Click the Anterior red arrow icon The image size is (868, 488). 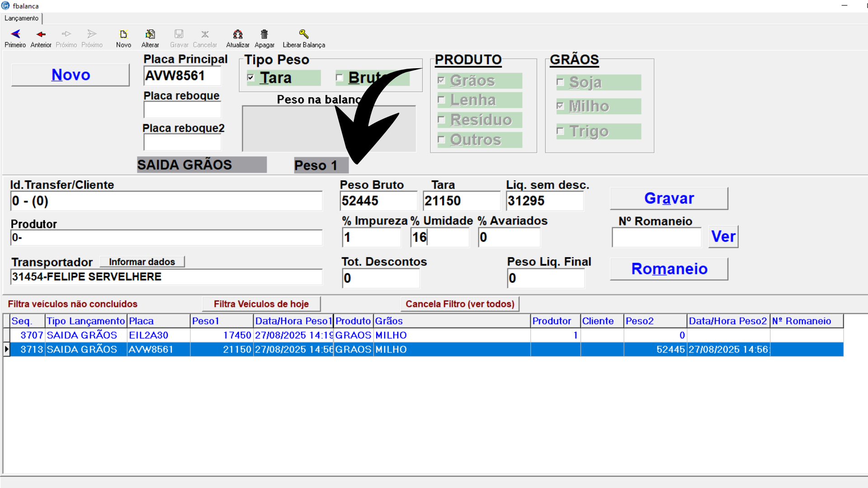coord(41,34)
